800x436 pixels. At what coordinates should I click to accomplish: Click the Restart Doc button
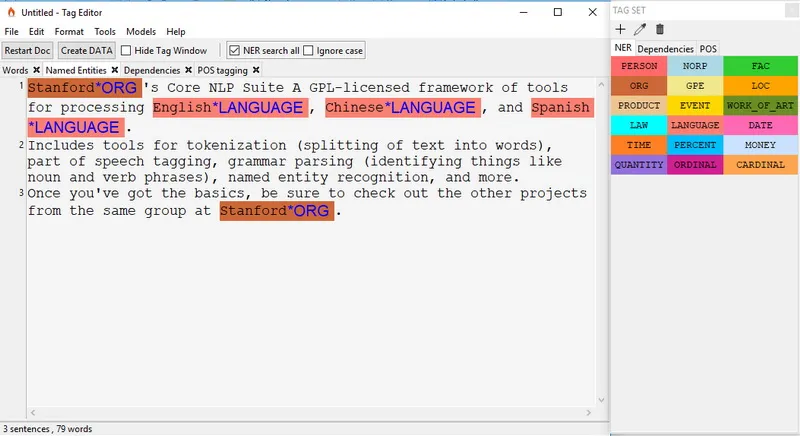click(x=28, y=50)
